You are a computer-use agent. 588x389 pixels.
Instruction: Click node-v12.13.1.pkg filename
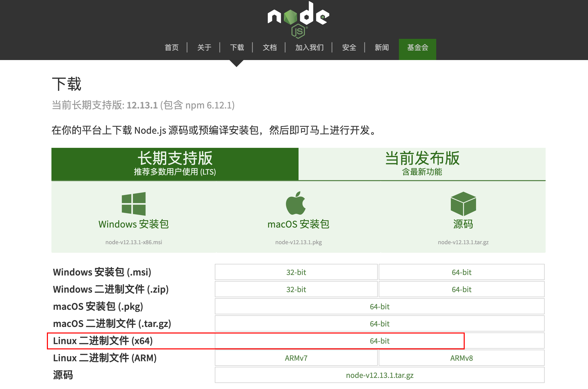299,242
